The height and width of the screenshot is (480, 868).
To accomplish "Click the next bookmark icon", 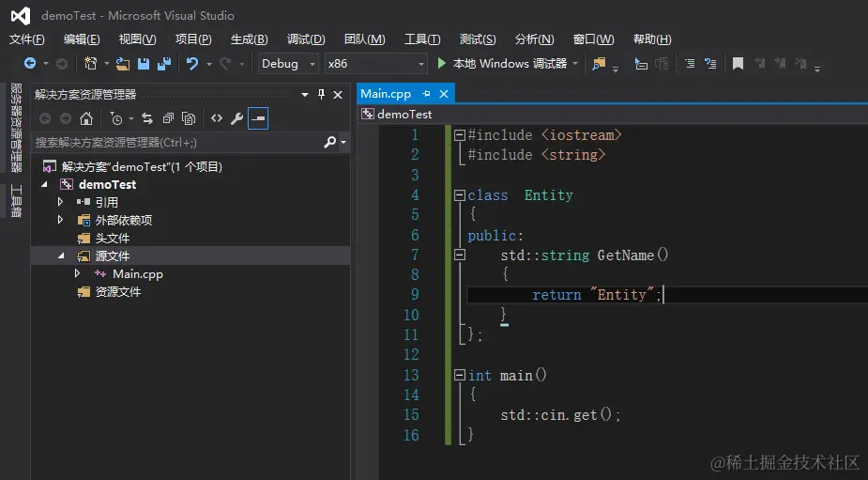I will [780, 64].
